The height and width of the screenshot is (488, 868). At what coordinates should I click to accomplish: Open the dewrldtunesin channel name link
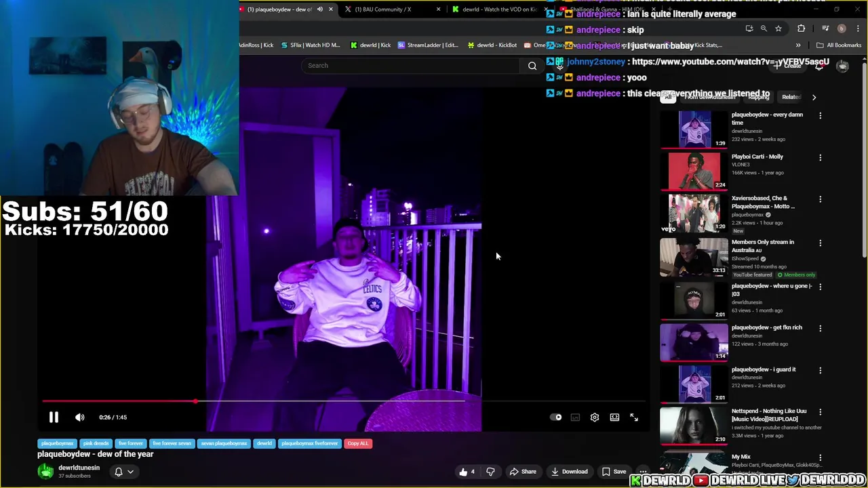tap(79, 468)
